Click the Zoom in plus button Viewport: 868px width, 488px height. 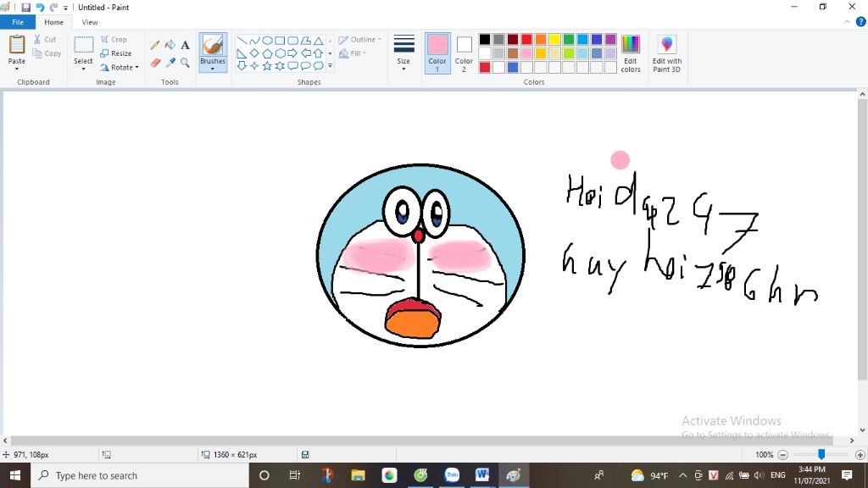860,455
